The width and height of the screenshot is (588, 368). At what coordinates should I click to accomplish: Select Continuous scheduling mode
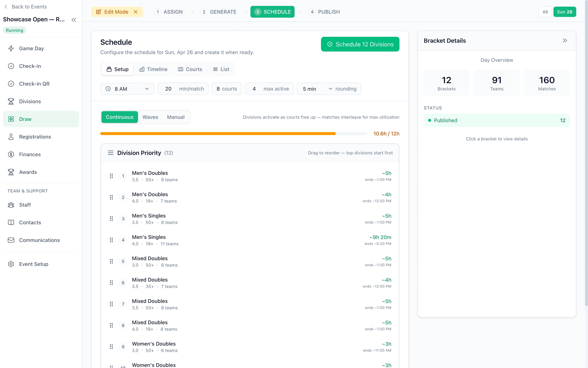(120, 117)
